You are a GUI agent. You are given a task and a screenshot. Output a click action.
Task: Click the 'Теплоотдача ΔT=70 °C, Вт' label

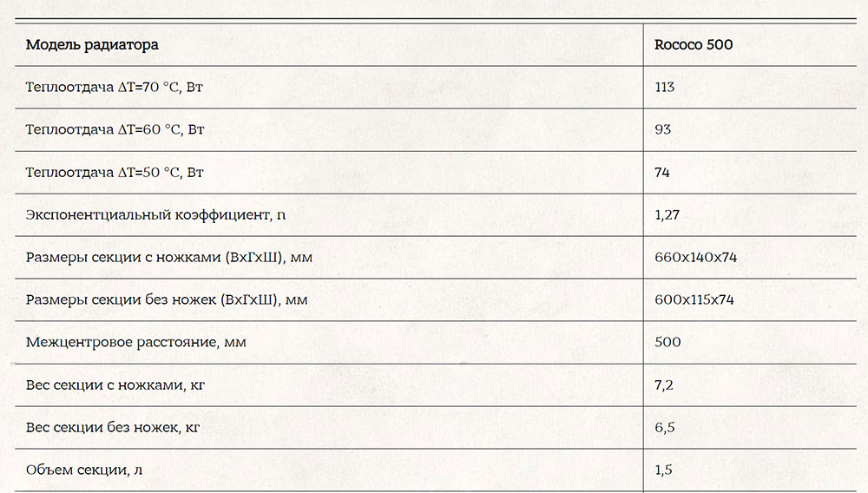tap(114, 87)
